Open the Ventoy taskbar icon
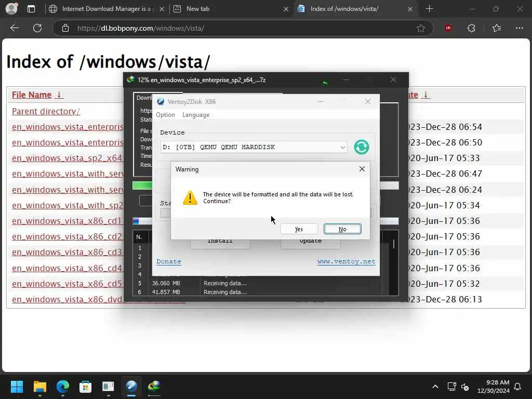 (131, 387)
